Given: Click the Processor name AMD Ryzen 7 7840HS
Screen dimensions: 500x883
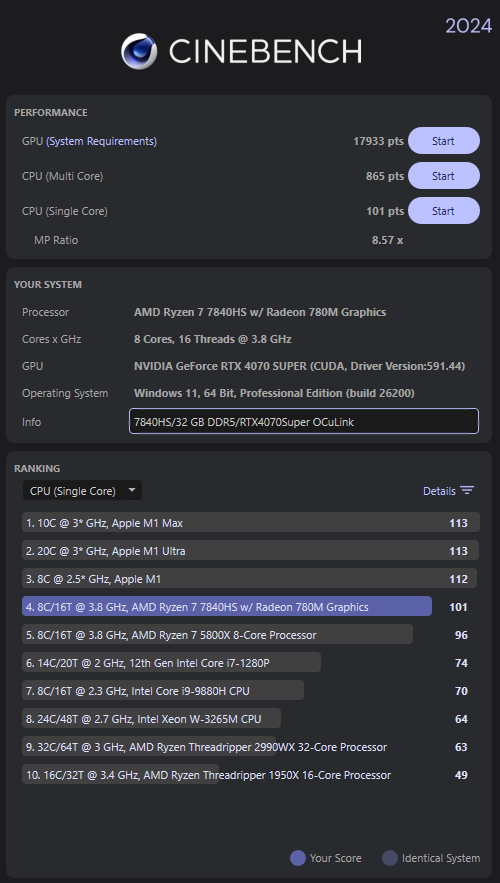Looking at the screenshot, I should [260, 312].
